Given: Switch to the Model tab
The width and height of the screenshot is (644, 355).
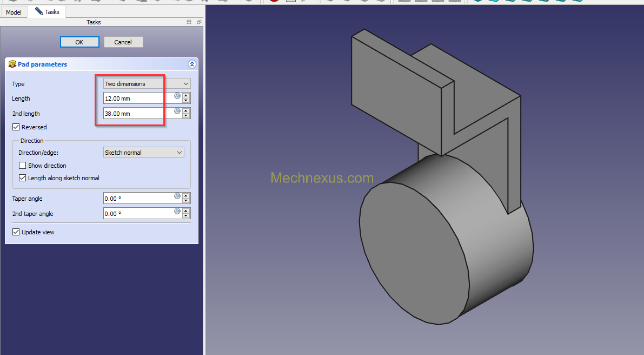Looking at the screenshot, I should click(x=14, y=12).
